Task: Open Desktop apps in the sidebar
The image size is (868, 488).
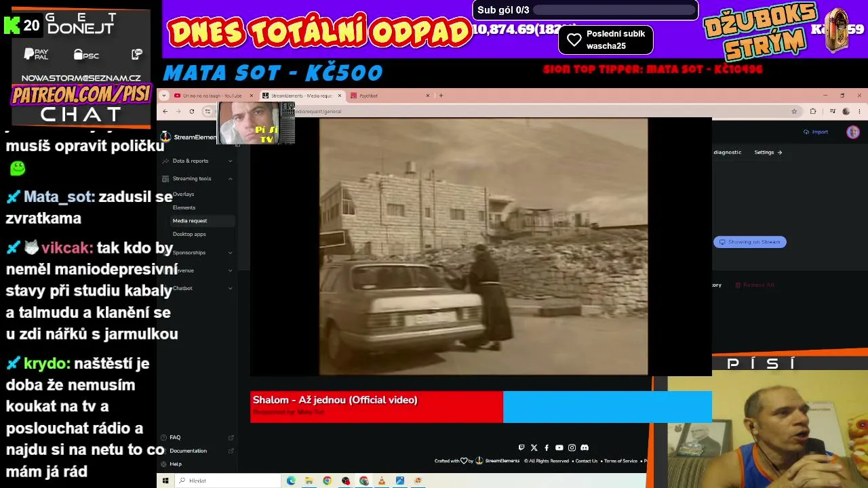Action: click(x=189, y=234)
